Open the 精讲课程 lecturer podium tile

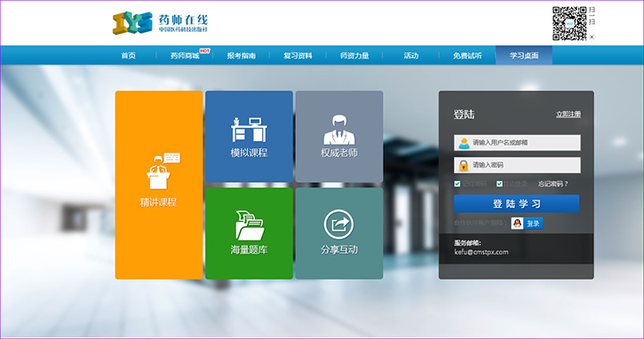tap(159, 185)
